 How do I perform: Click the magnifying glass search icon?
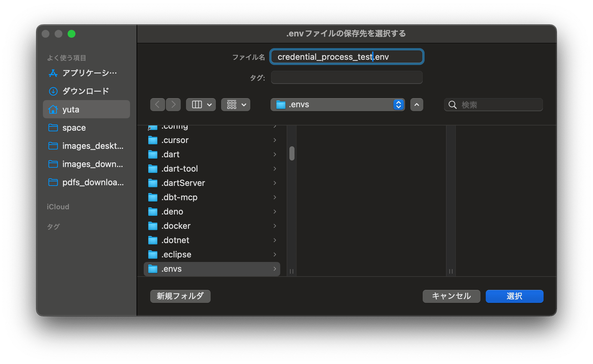point(452,105)
